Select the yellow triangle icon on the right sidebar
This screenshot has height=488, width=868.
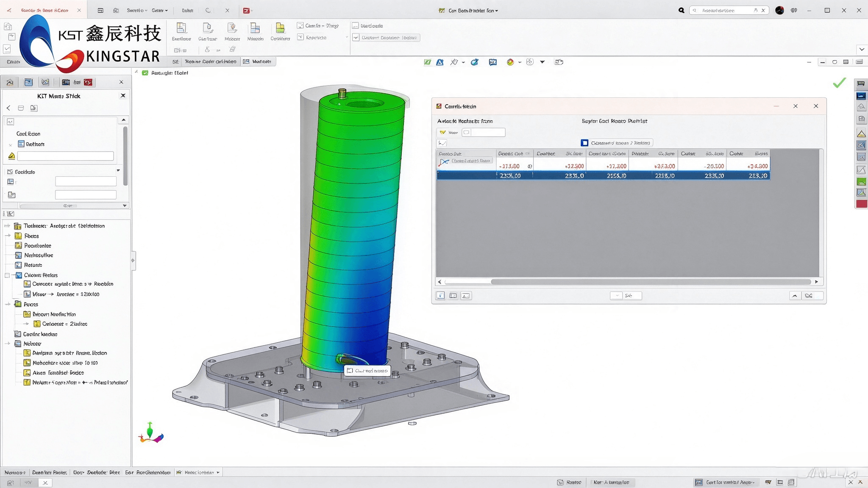[x=861, y=133]
